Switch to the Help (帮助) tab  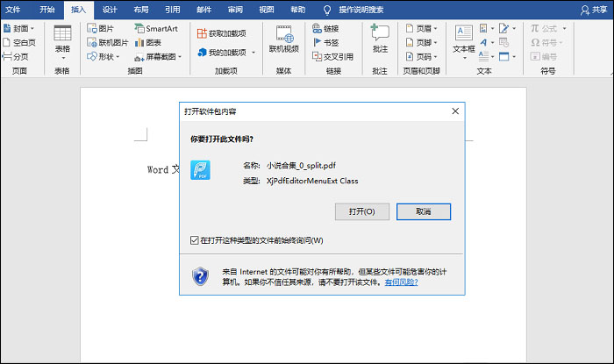(x=297, y=10)
